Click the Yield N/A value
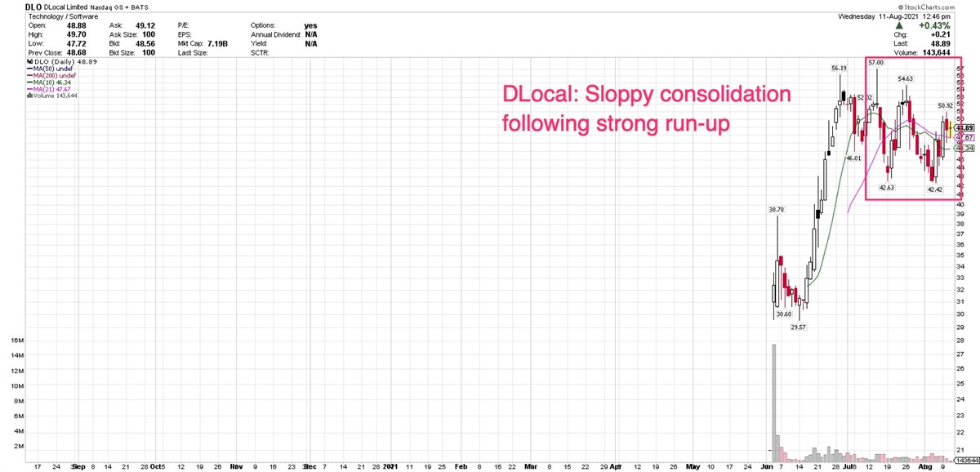The image size is (980, 472). pos(310,43)
